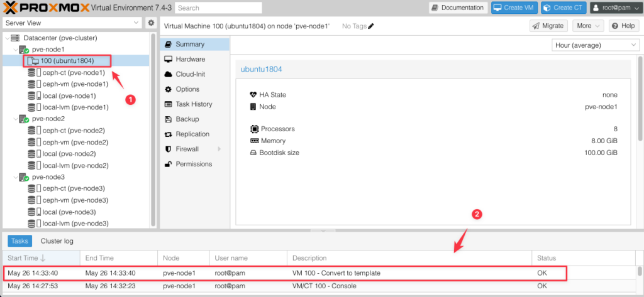Expand the Firewall submenu arrow
644x297 pixels.
[219, 149]
